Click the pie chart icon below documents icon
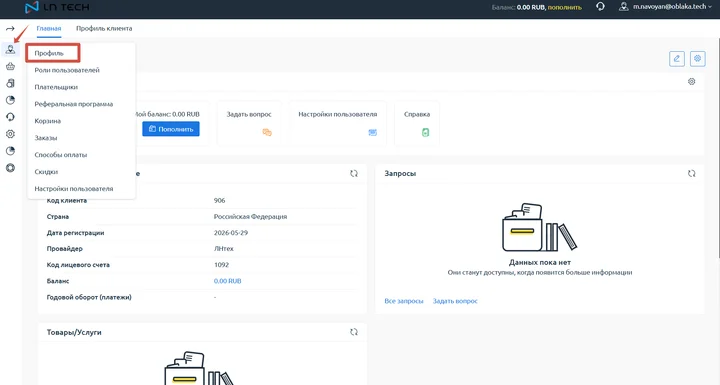This screenshot has height=385, width=720. coord(10,100)
